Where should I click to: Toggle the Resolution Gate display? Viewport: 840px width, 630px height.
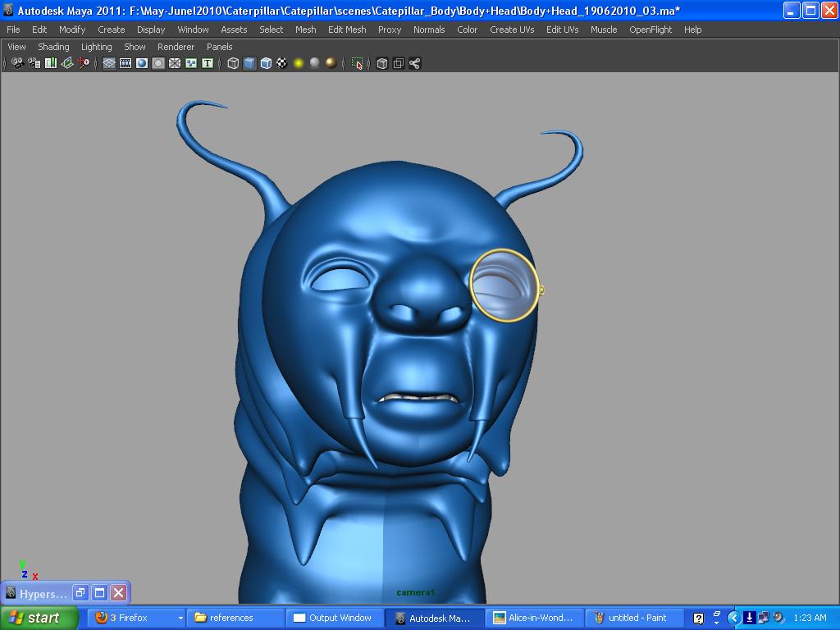[x=142, y=63]
